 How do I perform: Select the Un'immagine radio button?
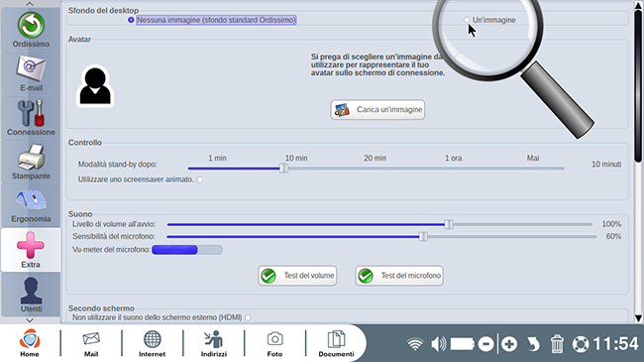(x=467, y=20)
